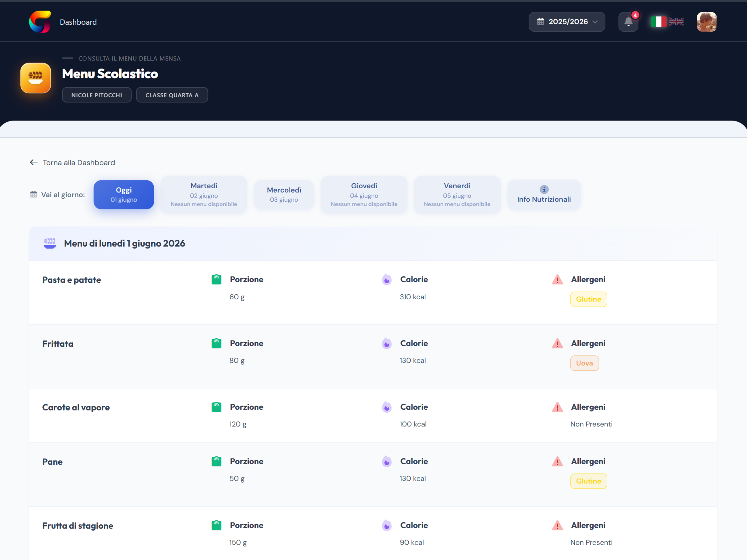Select the Giovedì 04 giugno tab
The image size is (747, 560).
pos(364,195)
